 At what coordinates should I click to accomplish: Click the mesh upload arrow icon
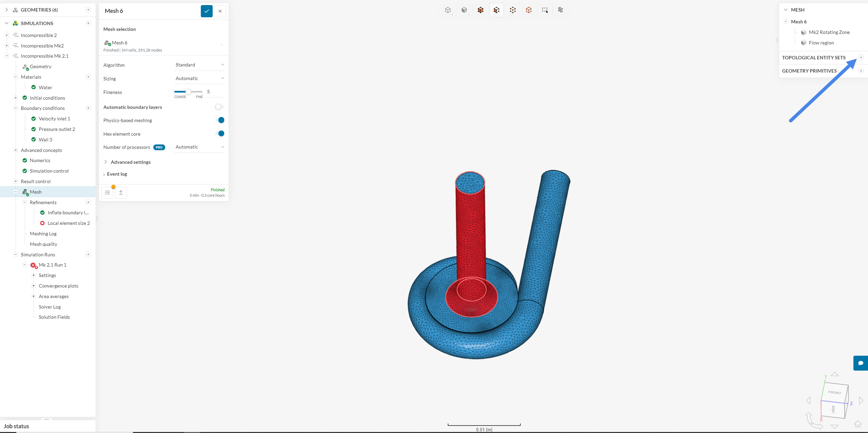121,193
